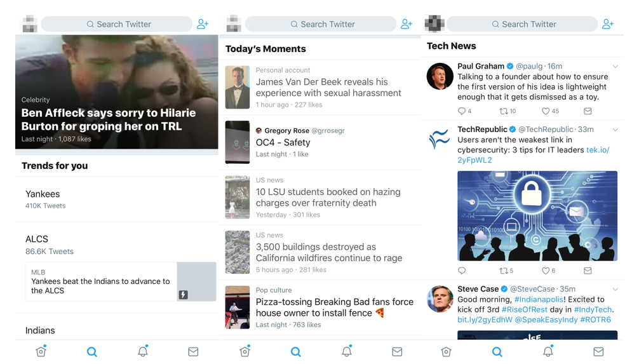Open #Indianapolis hashtag in Steve Case tweet
639x364 pixels.
click(539, 300)
